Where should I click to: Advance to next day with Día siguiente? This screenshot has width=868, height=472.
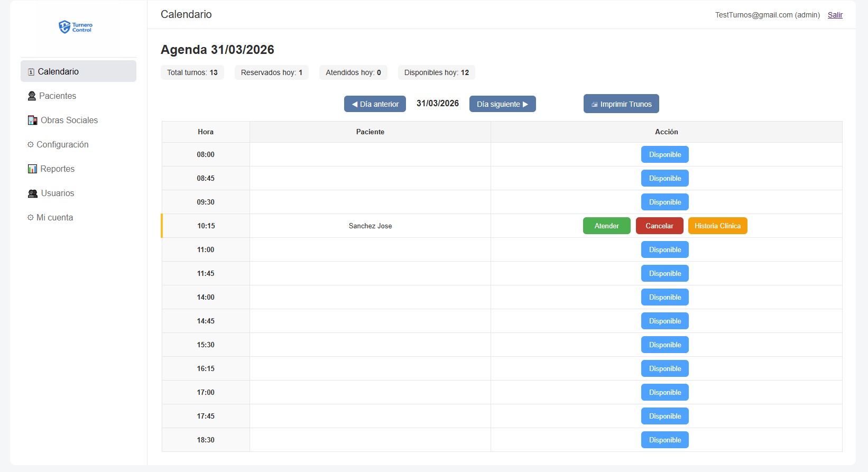click(502, 104)
